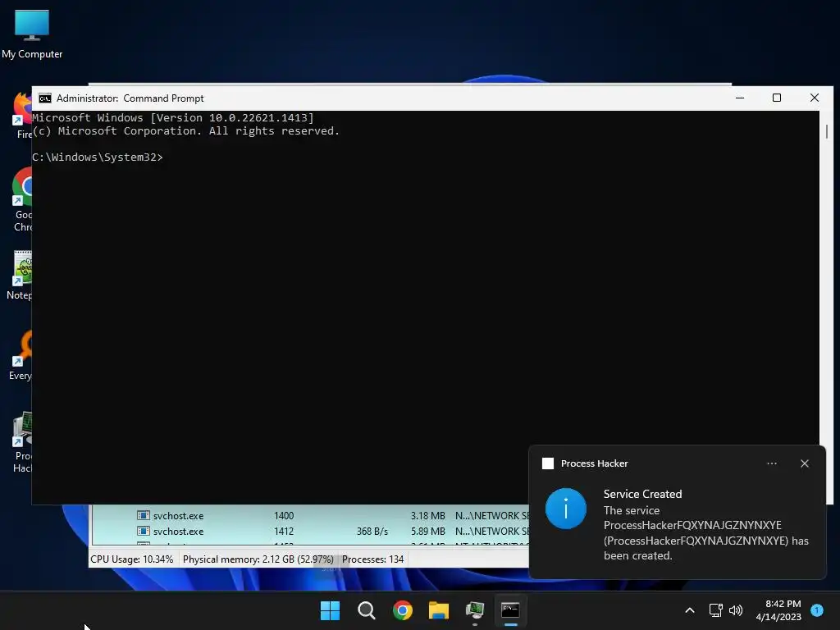Open the Notepad++ desktop shortcut
Screen dimensions: 840x630
[x=21, y=275]
